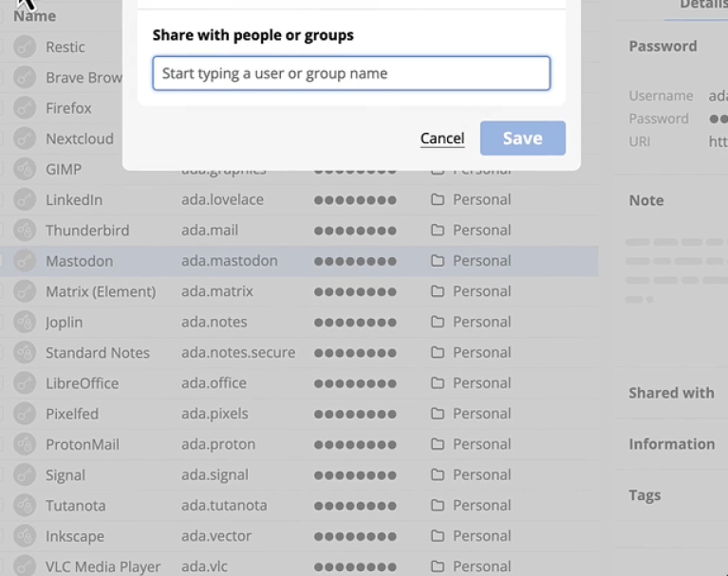
Task: Sort the list by Name column
Action: 35,16
